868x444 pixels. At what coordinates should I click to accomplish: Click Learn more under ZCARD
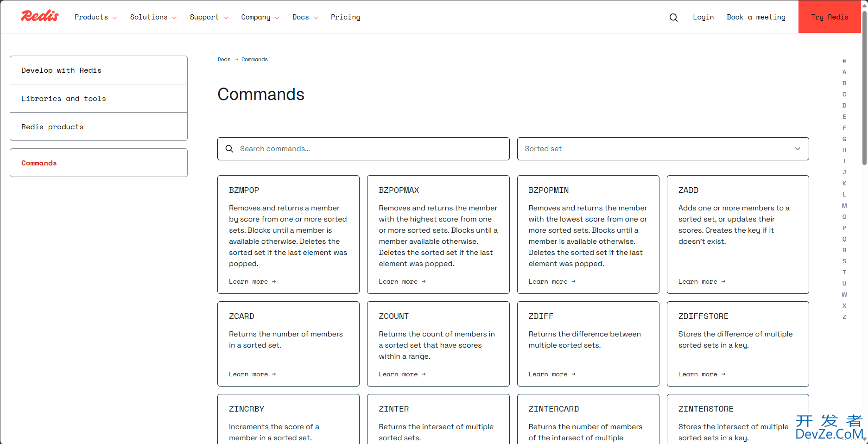[x=252, y=374]
